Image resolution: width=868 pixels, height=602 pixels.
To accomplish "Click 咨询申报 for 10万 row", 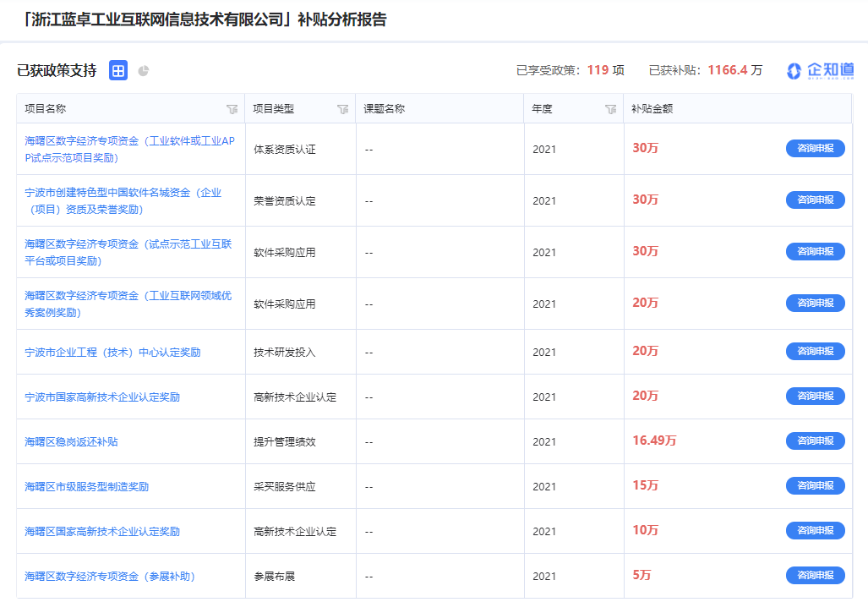I will (x=816, y=531).
